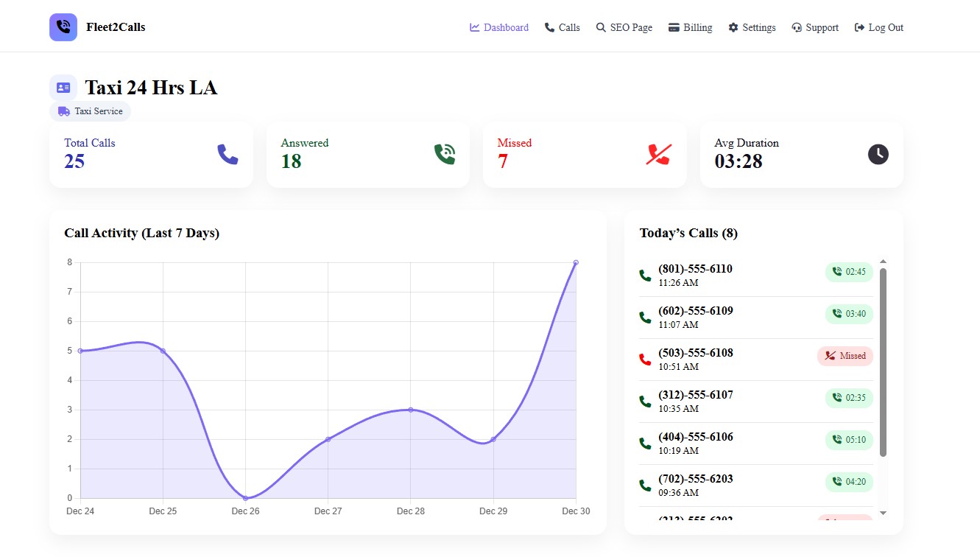This screenshot has width=980, height=557.
Task: Open the Calls section from the navigation
Action: 562,27
